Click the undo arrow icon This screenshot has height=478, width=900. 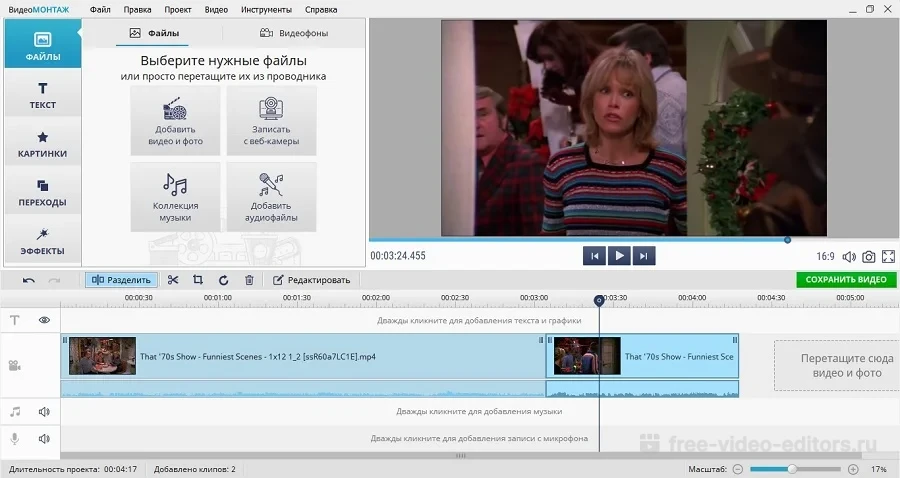pos(29,280)
